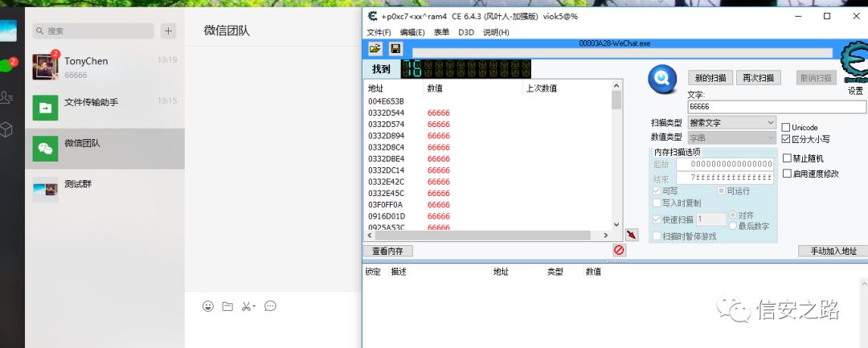Click scroll-down arrow of results list
This screenshot has height=348, width=868.
(x=616, y=224)
